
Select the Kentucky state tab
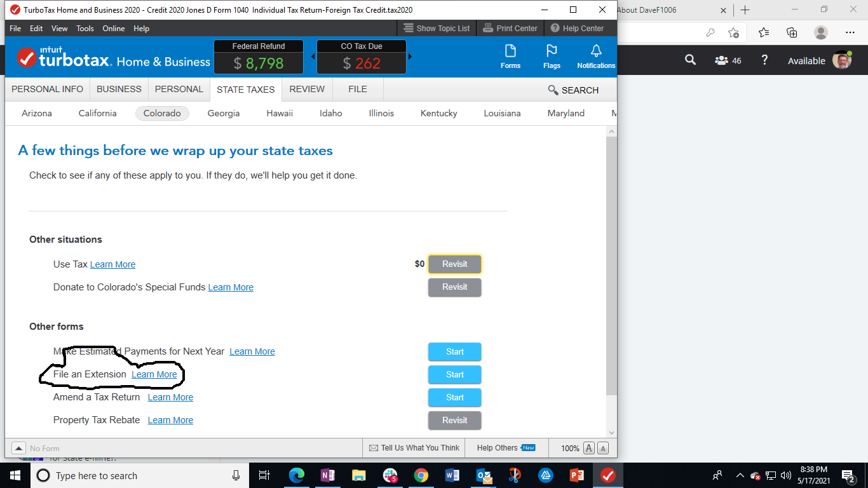pyautogui.click(x=439, y=113)
